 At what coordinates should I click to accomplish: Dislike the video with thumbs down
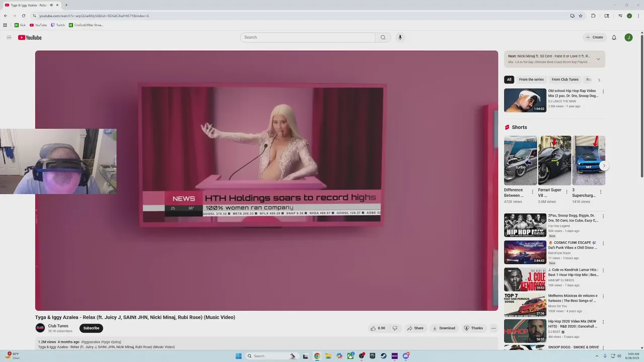point(395,328)
